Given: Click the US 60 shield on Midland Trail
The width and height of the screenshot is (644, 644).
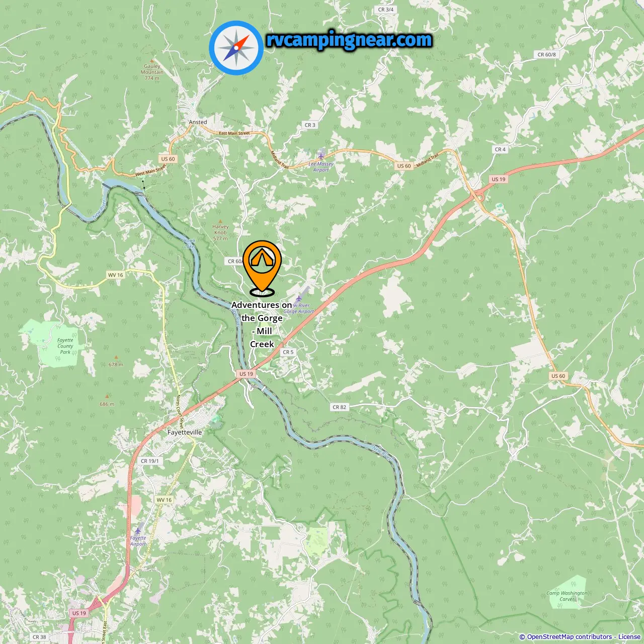Looking at the screenshot, I should (x=404, y=166).
